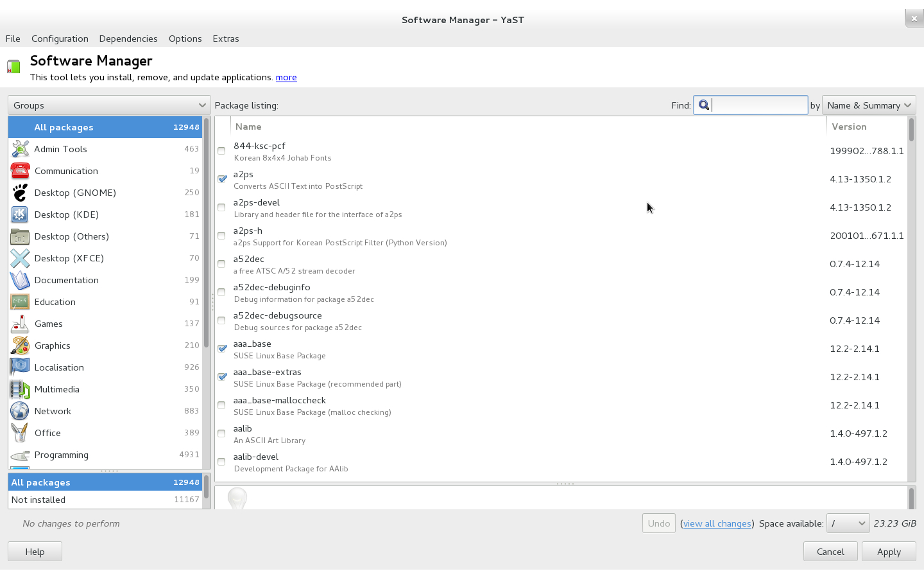924x578 pixels.
Task: Open the Games joystick icon
Action: 20,324
